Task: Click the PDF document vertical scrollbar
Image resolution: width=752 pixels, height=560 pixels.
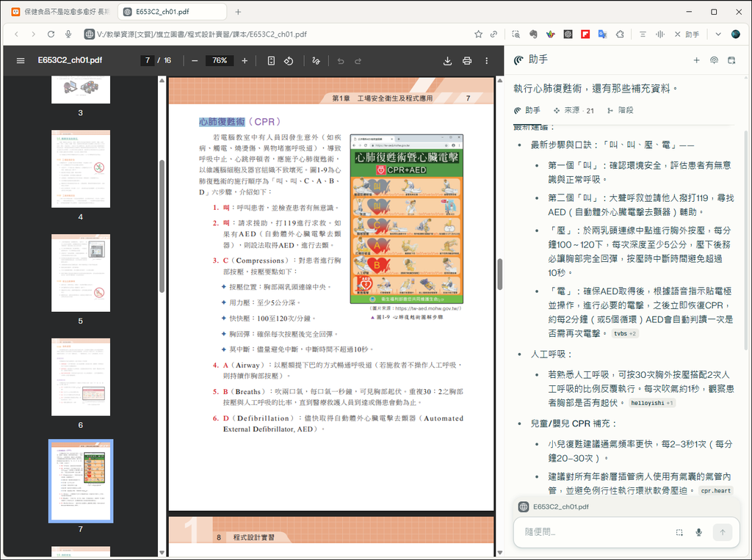Action: [x=499, y=274]
